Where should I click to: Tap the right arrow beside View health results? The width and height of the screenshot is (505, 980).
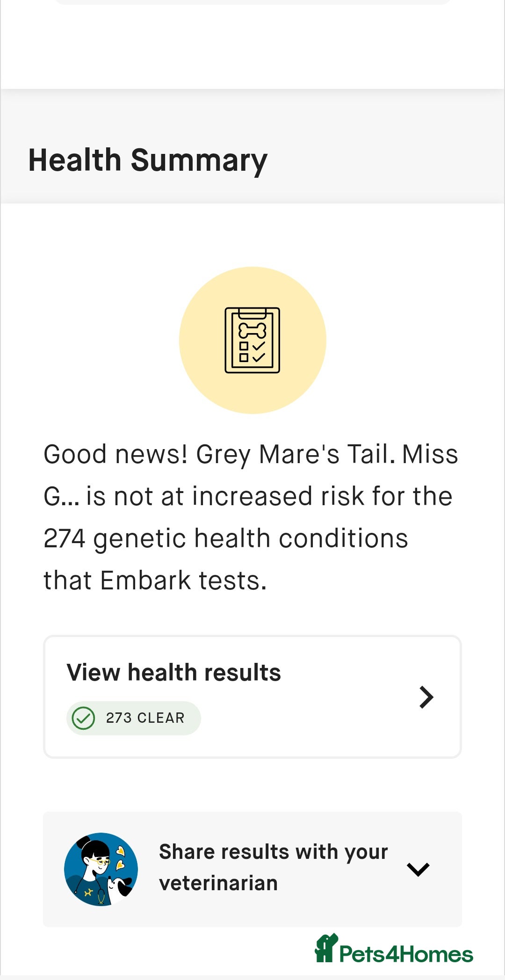click(x=426, y=697)
